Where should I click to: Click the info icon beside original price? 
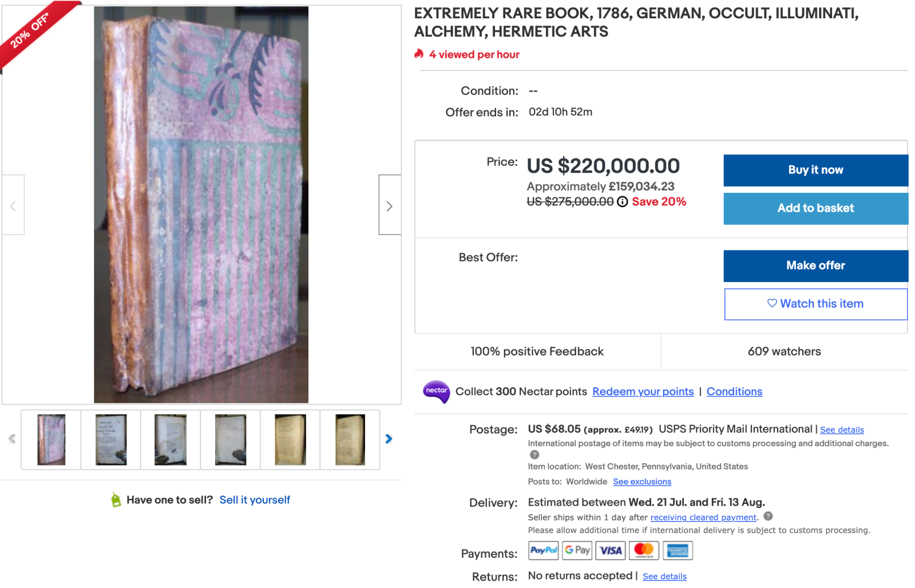click(x=622, y=201)
